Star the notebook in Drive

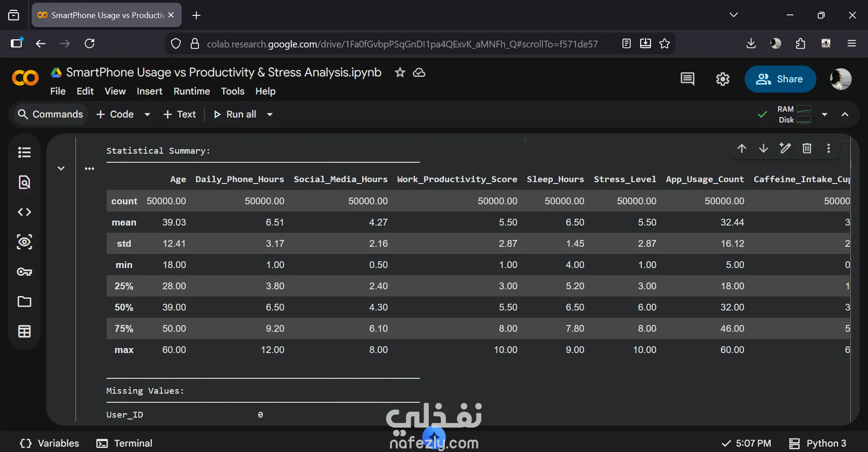[x=400, y=72]
